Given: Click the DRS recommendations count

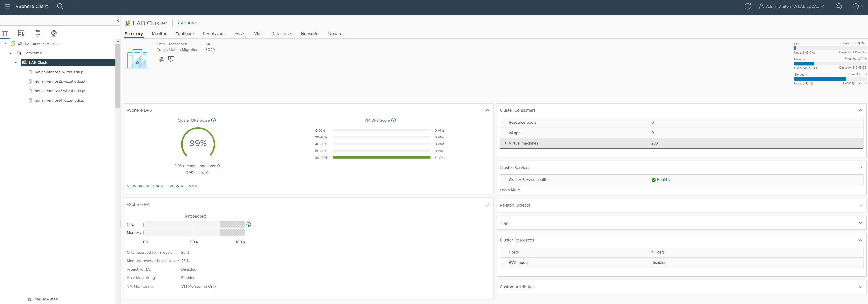Looking at the screenshot, I should (x=218, y=166).
